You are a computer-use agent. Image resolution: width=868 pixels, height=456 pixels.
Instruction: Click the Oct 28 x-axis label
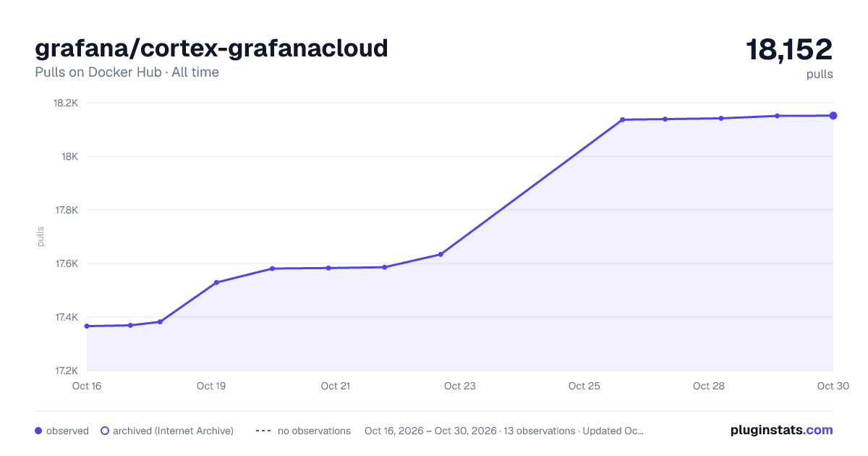(709, 386)
